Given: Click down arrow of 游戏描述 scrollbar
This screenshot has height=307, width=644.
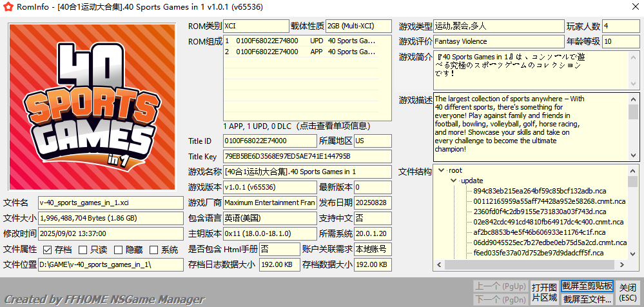Looking at the screenshot, I should [x=634, y=155].
